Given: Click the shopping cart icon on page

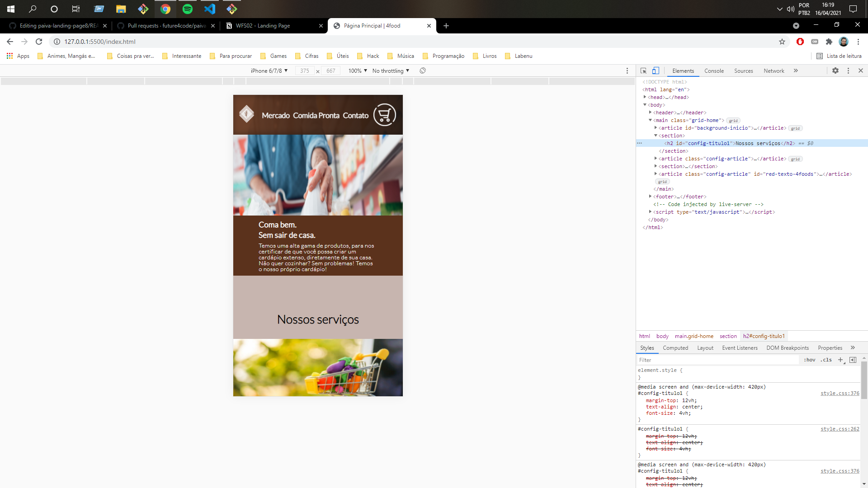Looking at the screenshot, I should point(384,115).
